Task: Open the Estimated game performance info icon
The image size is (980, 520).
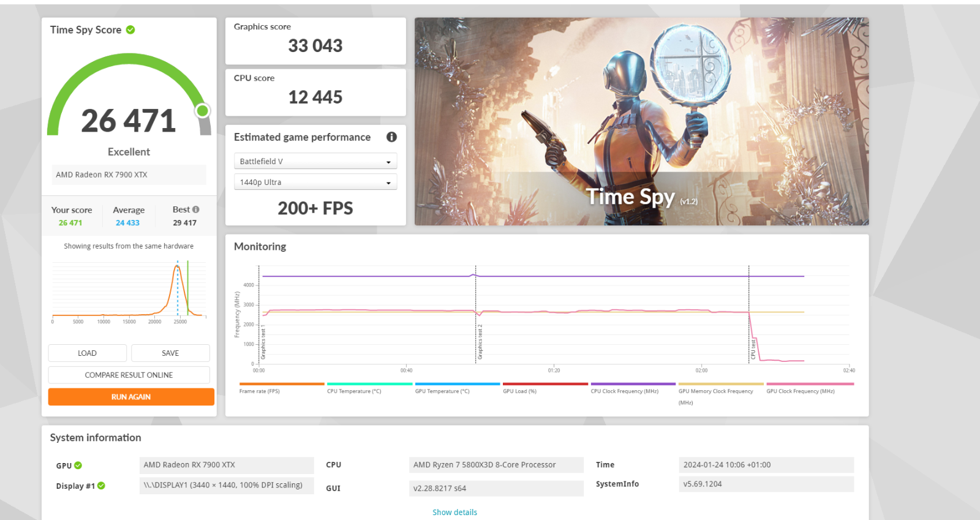Action: coord(391,137)
